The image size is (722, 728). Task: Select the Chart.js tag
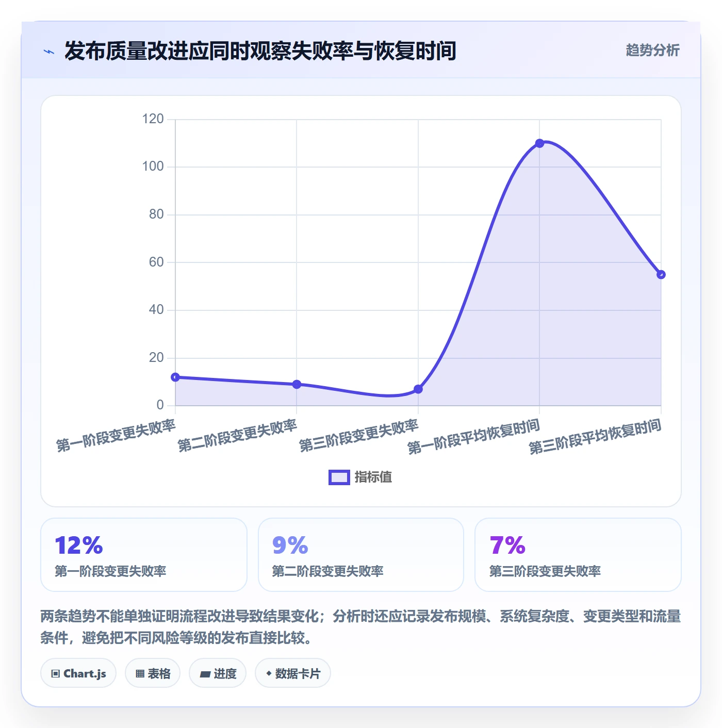click(x=78, y=673)
